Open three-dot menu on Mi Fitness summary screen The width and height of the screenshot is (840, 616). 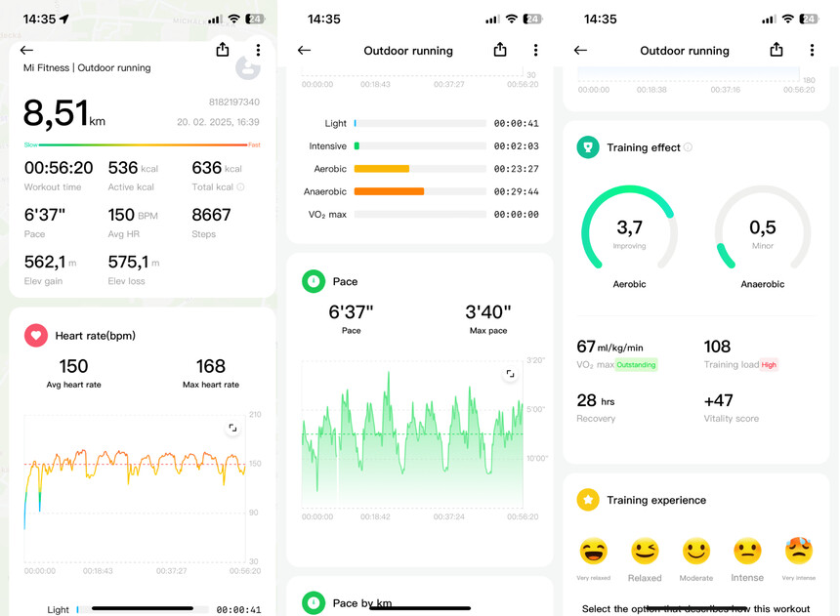(x=258, y=50)
